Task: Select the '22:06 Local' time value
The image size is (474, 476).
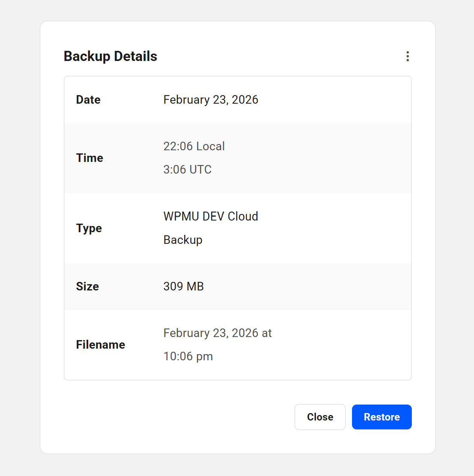Action: click(194, 146)
